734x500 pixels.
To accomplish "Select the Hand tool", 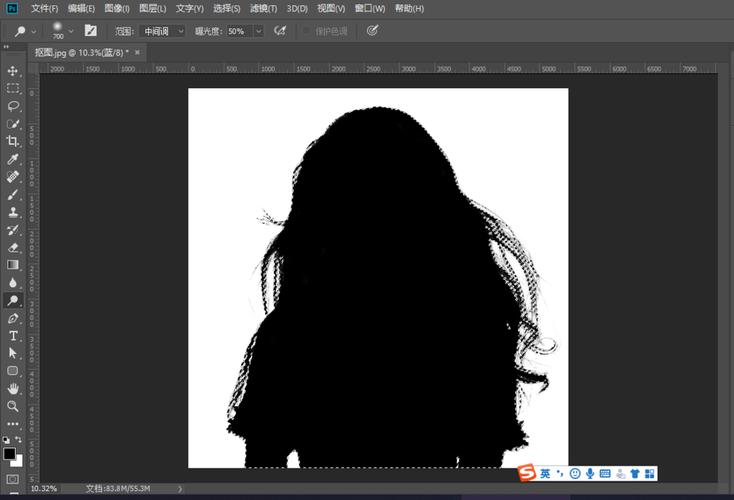I will tap(13, 389).
